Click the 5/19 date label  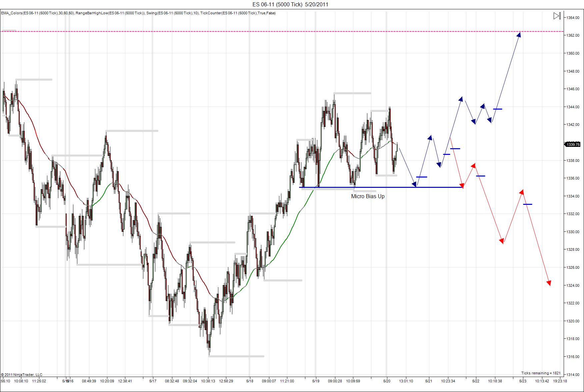[x=316, y=381]
